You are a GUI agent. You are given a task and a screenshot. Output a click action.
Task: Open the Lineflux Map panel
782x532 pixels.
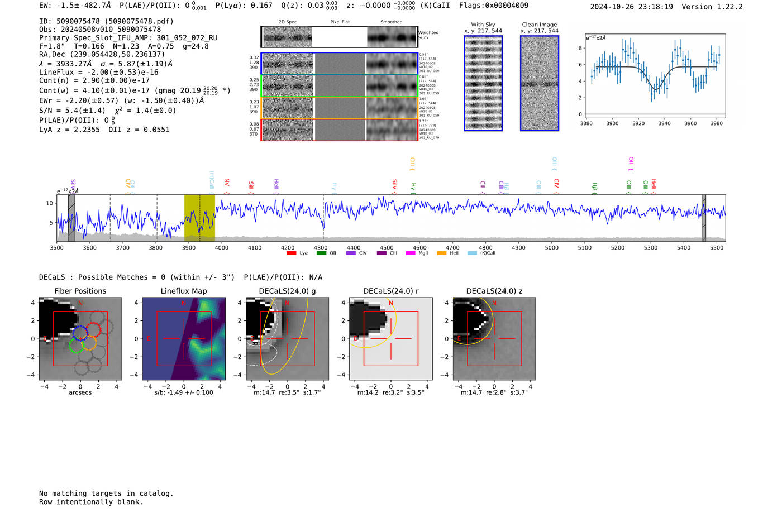pyautogui.click(x=184, y=339)
